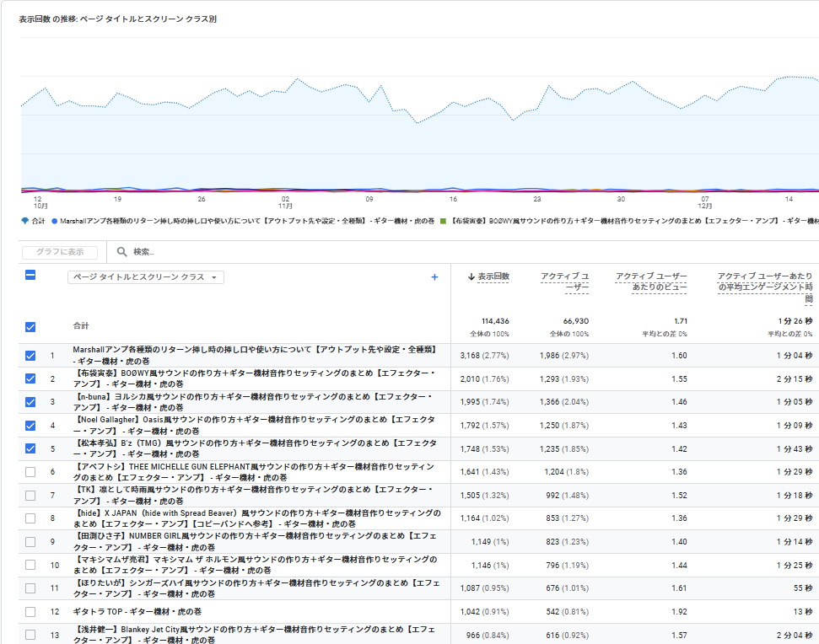Screen dimensions: 819x644
Task: Uncheck row 1 Marshallアンプ checkbox
Action: coord(30,356)
